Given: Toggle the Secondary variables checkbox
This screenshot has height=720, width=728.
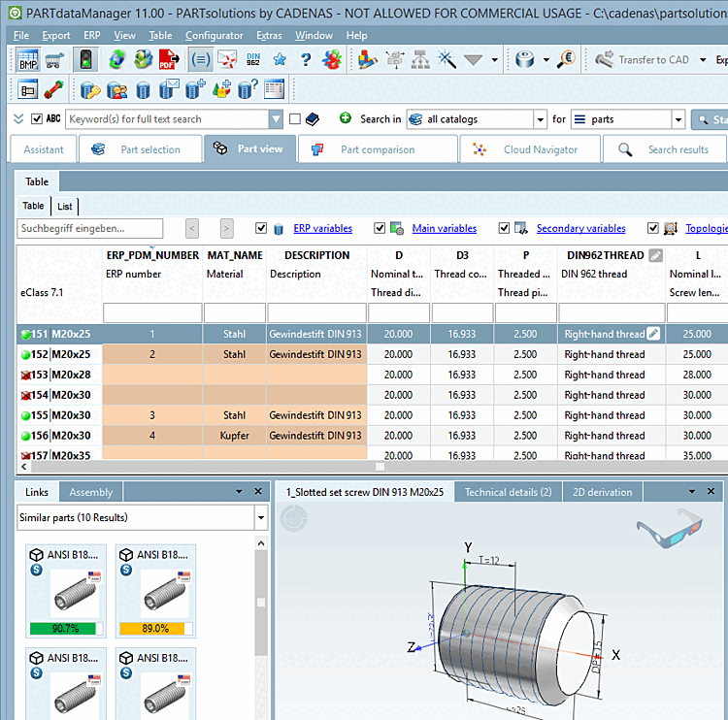Looking at the screenshot, I should pyautogui.click(x=504, y=229).
